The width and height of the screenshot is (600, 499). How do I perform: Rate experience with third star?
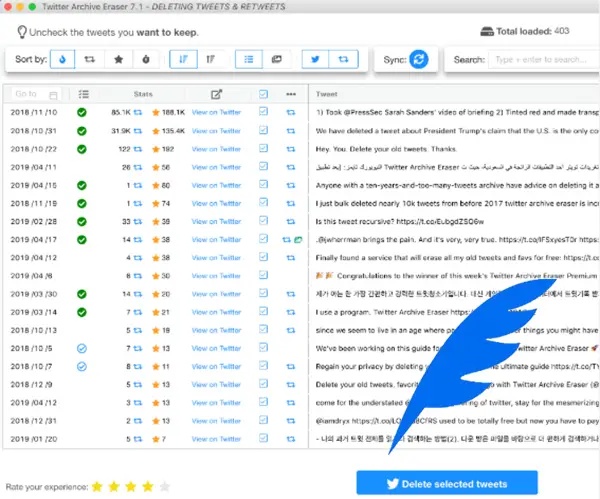pos(131,486)
